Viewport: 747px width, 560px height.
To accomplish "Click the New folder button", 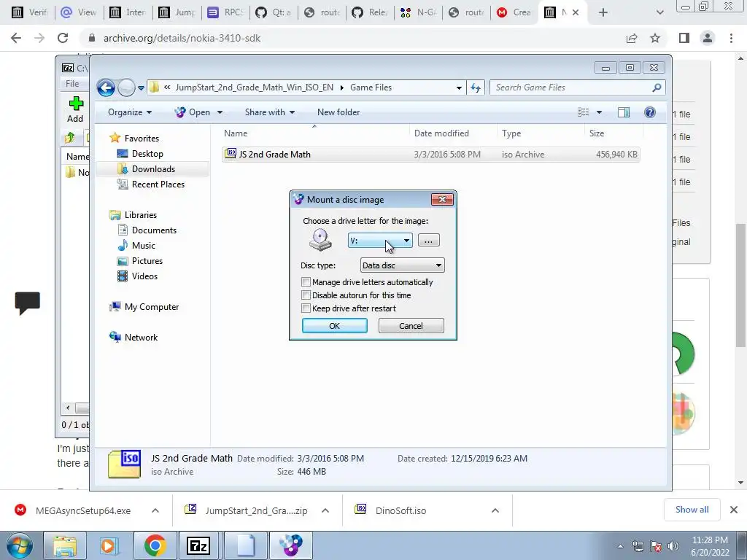I will [338, 112].
